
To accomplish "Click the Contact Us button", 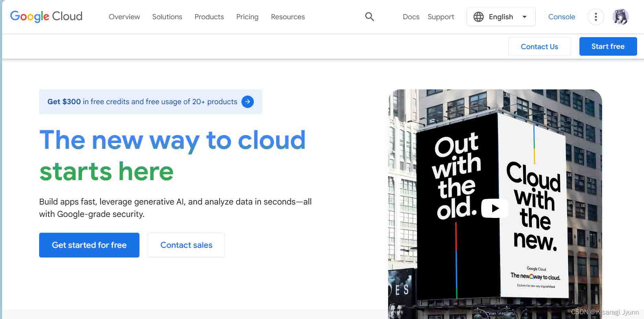I will coord(539,46).
